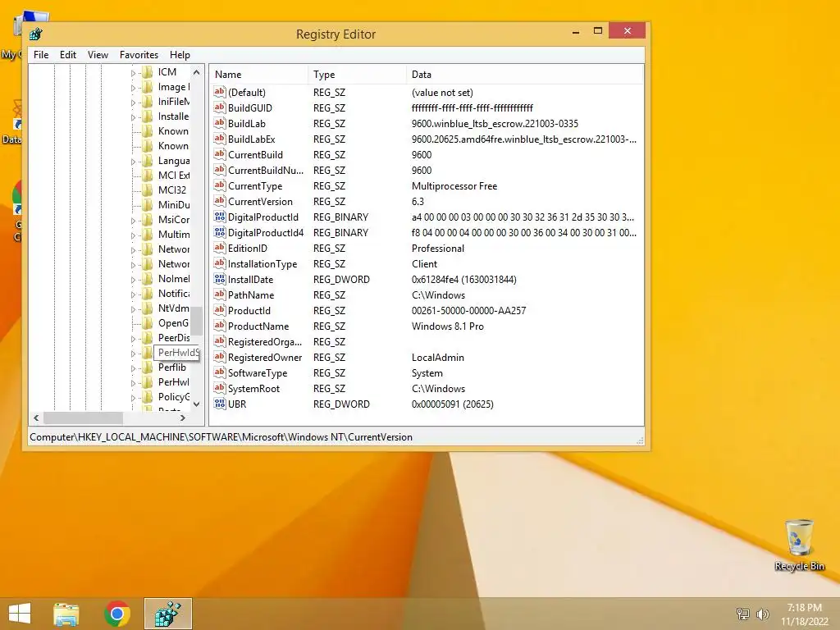Image resolution: width=840 pixels, height=630 pixels.
Task: Sort values by Data column header
Action: [x=525, y=75]
